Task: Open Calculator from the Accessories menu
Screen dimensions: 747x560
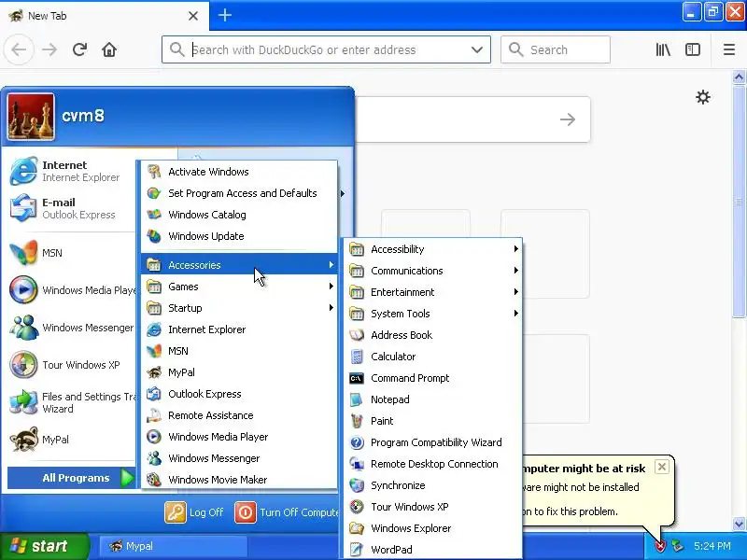Action: (x=432, y=357)
